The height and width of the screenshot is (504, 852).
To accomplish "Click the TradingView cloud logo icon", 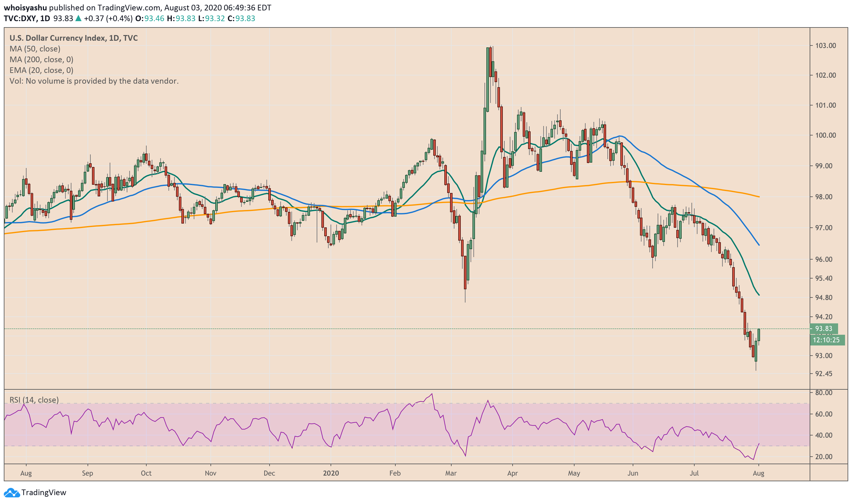I will [x=12, y=493].
